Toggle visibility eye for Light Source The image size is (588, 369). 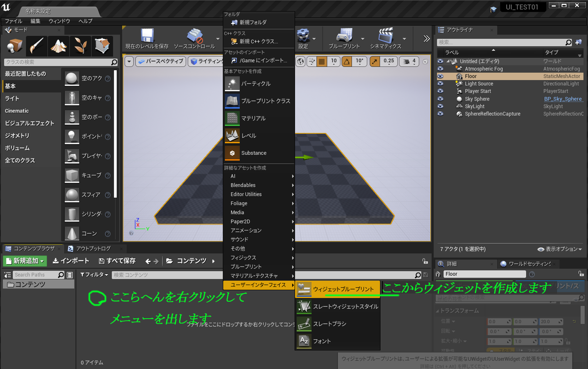click(440, 84)
